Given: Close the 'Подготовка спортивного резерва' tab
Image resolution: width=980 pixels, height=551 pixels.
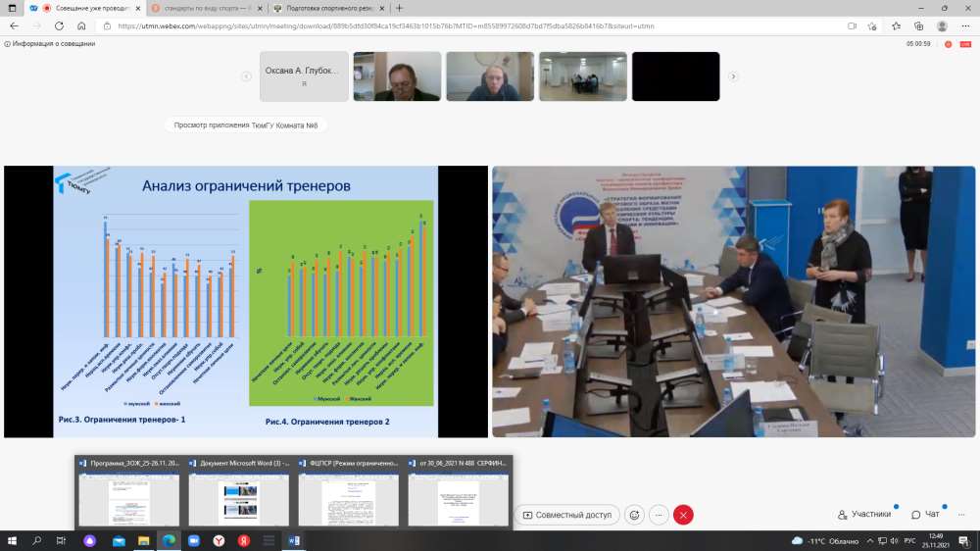Looking at the screenshot, I should [x=382, y=9].
